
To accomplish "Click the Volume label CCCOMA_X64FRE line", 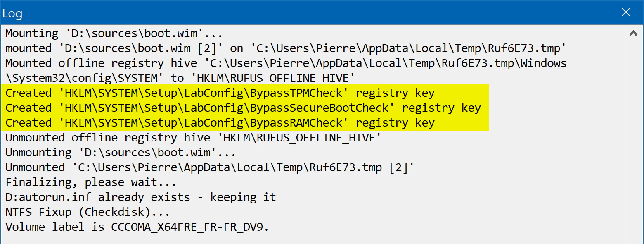I will 137,227.
